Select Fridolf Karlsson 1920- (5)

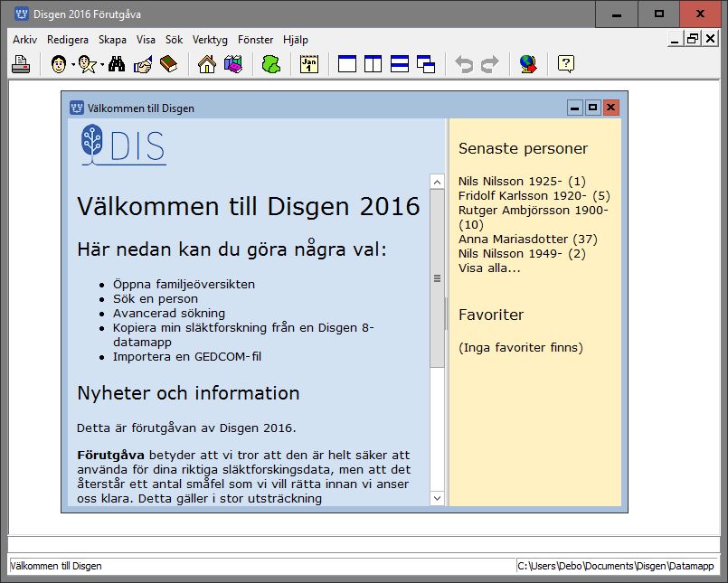534,195
